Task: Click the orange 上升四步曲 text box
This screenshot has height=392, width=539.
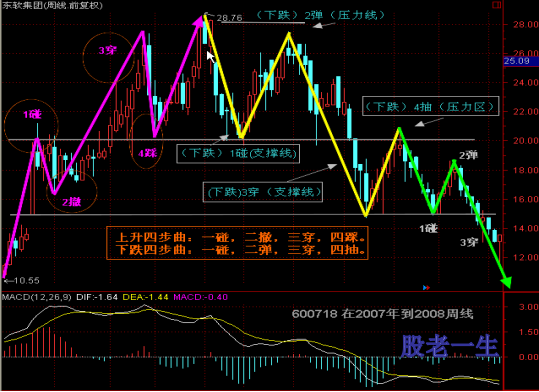Action: pyautogui.click(x=237, y=243)
